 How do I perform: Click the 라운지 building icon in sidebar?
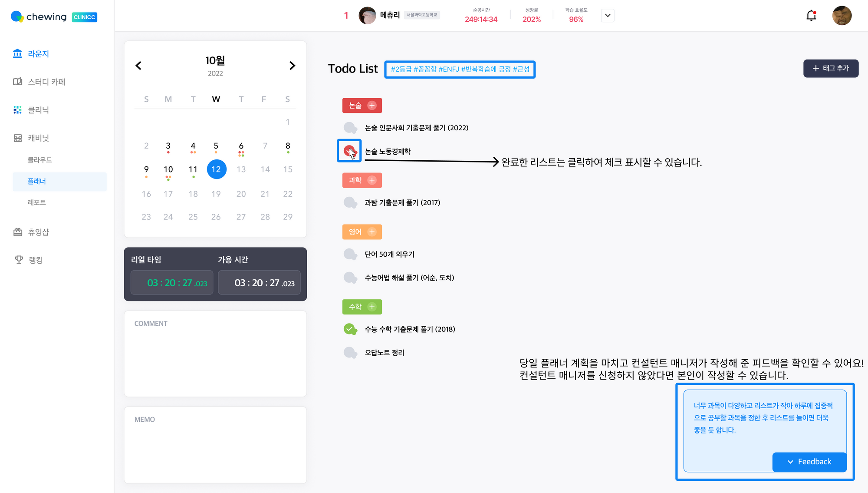click(17, 53)
